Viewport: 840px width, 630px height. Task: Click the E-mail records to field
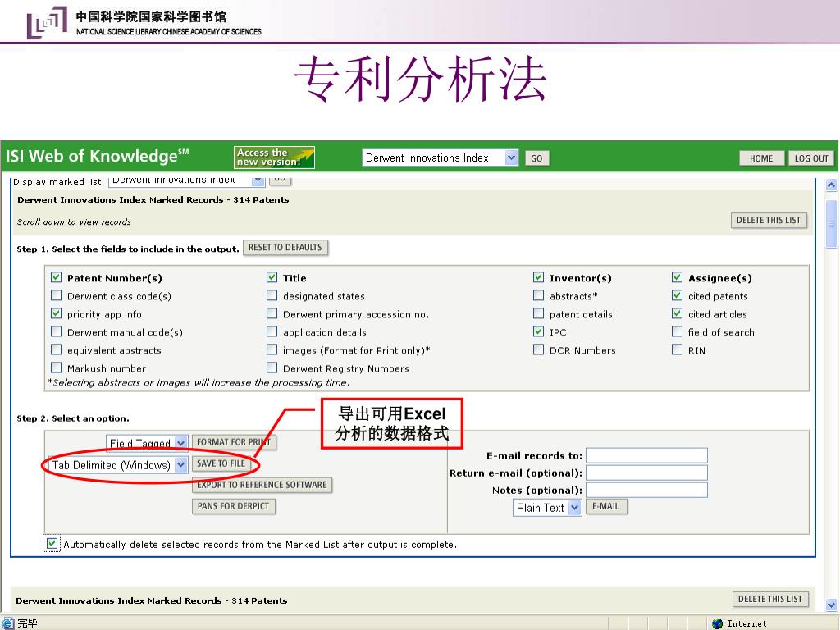click(x=646, y=455)
